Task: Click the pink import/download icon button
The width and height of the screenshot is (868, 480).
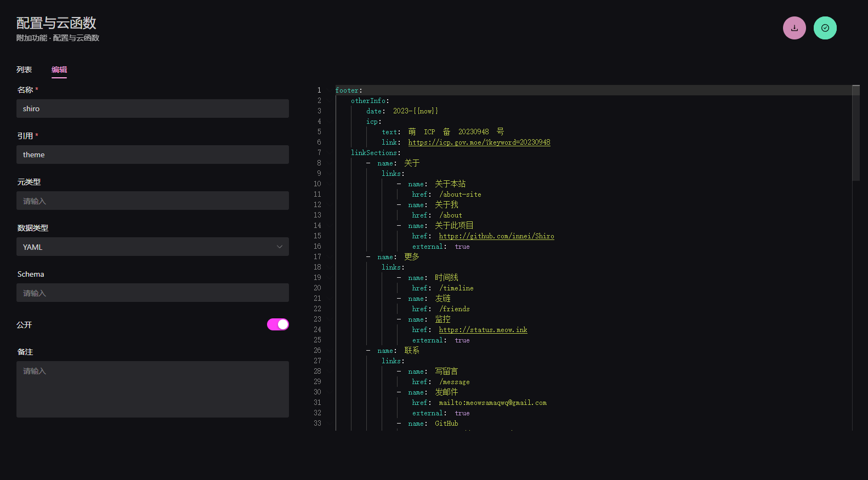Action: coord(794,28)
